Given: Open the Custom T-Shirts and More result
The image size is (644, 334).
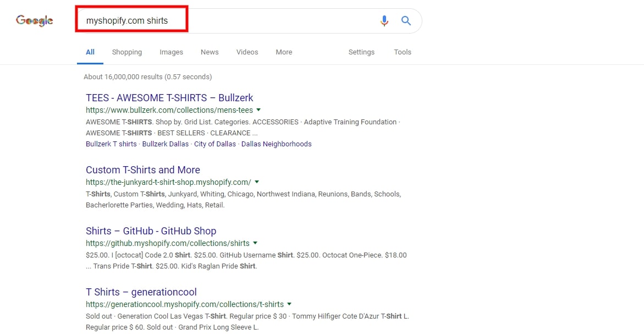Looking at the screenshot, I should 143,170.
